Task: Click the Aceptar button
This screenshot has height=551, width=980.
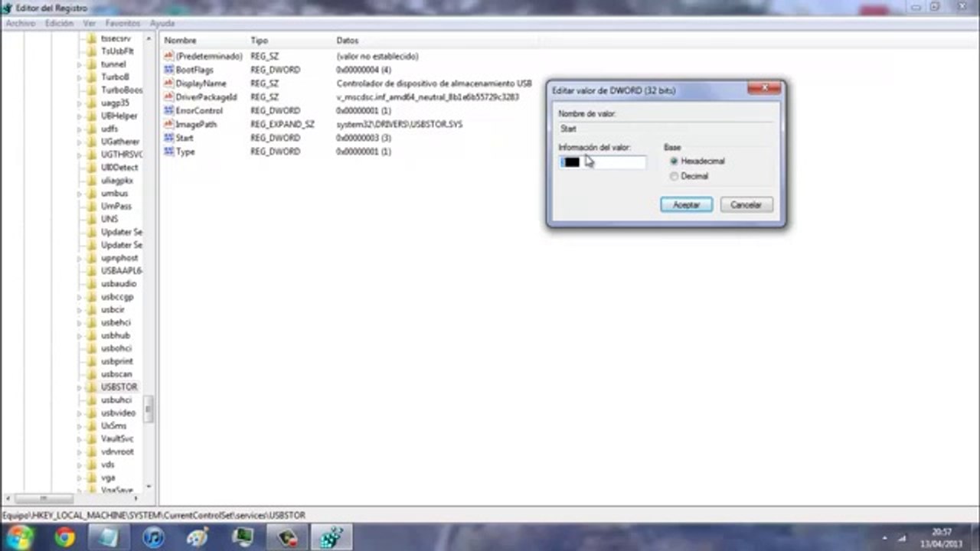Action: click(x=686, y=205)
